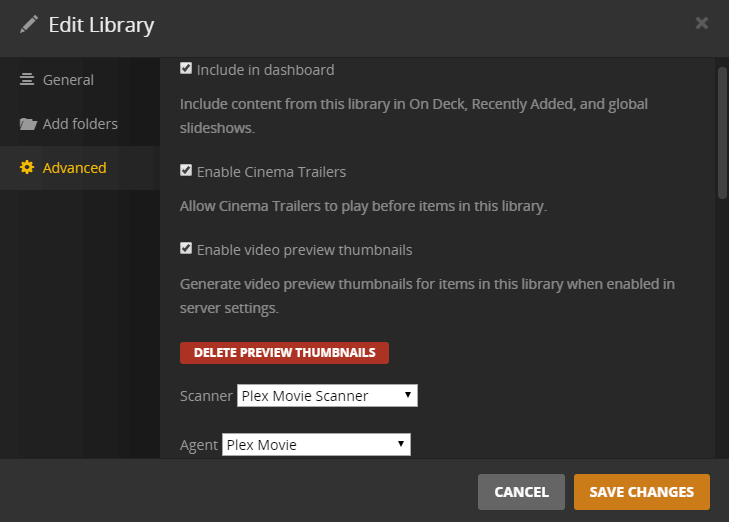The width and height of the screenshot is (729, 522).
Task: Disable the Enable Cinema Trailers checkbox
Action: click(x=186, y=171)
